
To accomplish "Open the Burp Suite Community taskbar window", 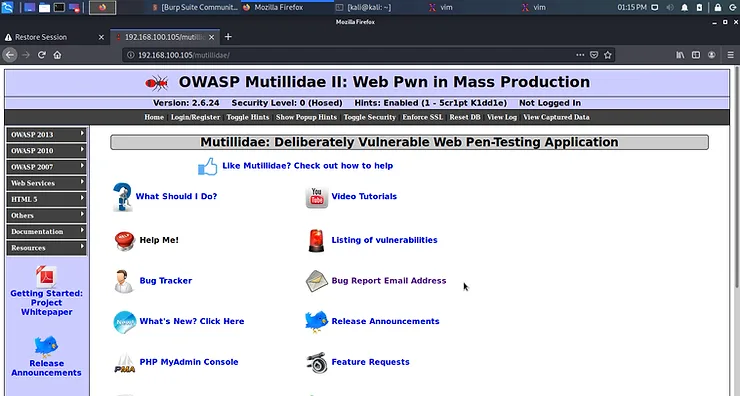I will pyautogui.click(x=195, y=7).
